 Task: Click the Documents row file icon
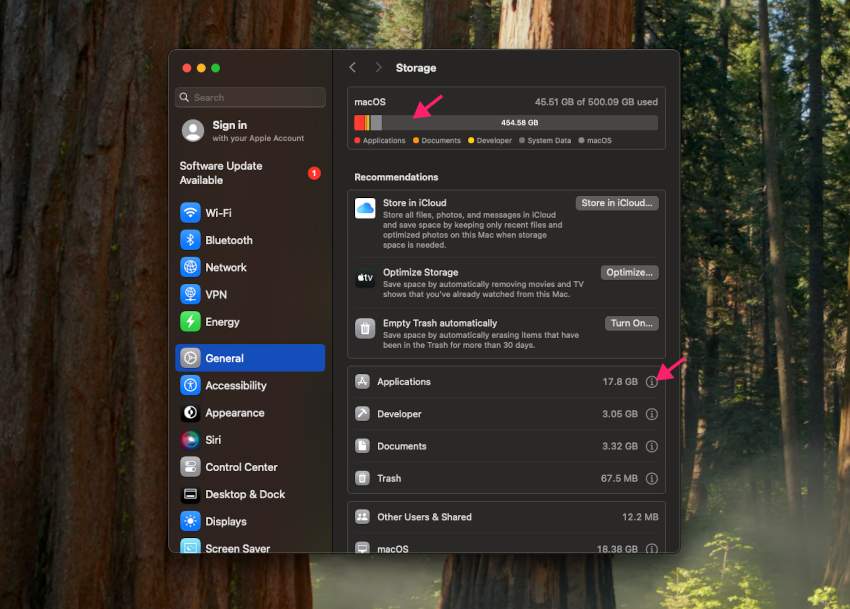pyautogui.click(x=362, y=446)
